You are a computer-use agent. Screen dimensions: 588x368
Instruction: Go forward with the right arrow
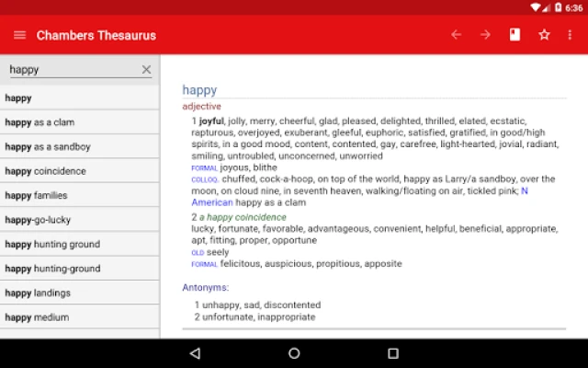[x=485, y=35]
